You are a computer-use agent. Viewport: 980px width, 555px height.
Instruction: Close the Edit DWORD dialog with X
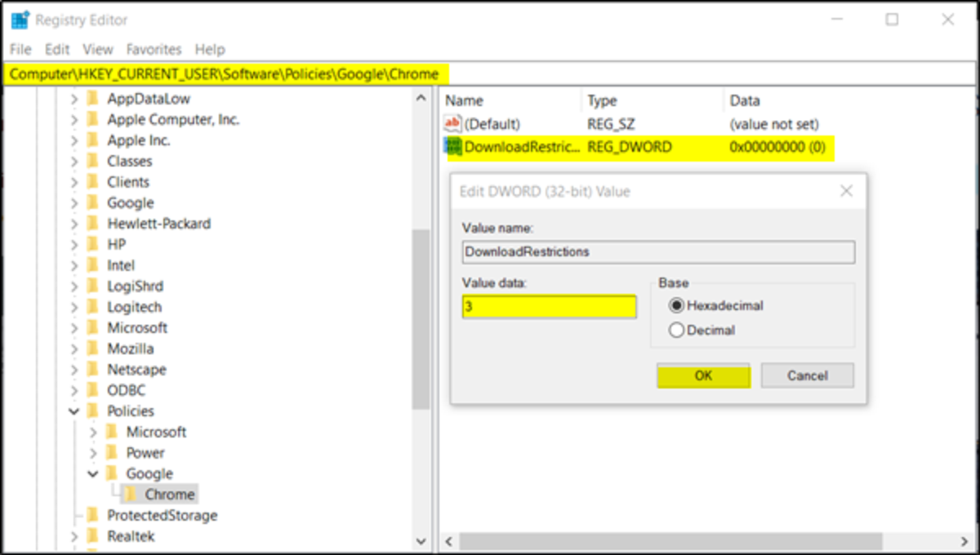coord(846,191)
